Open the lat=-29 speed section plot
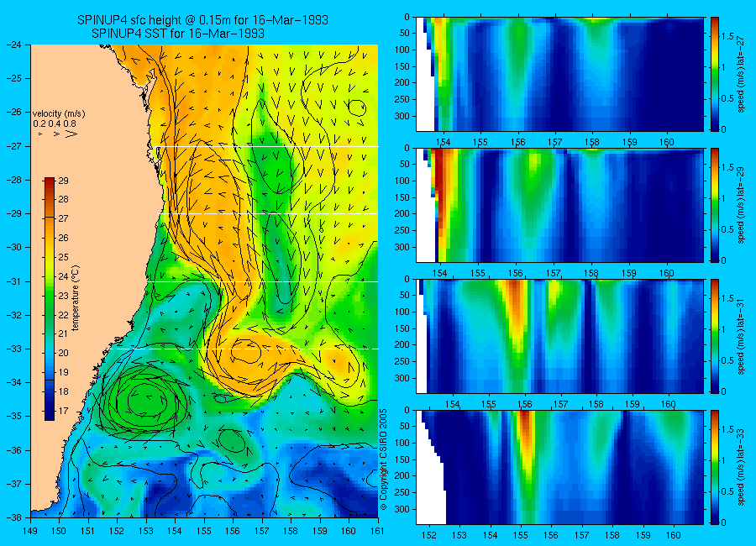 559,205
